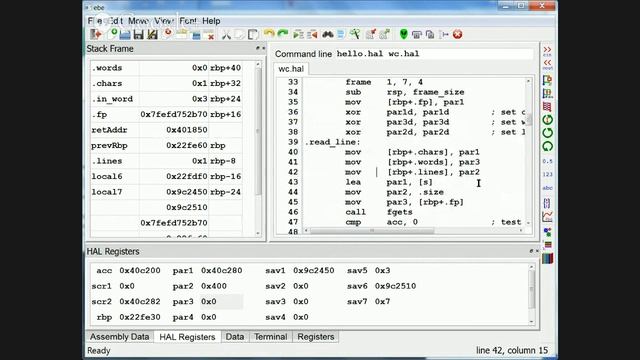Switch to the Data tab
Viewport: 640px width, 360px height.
click(235, 337)
